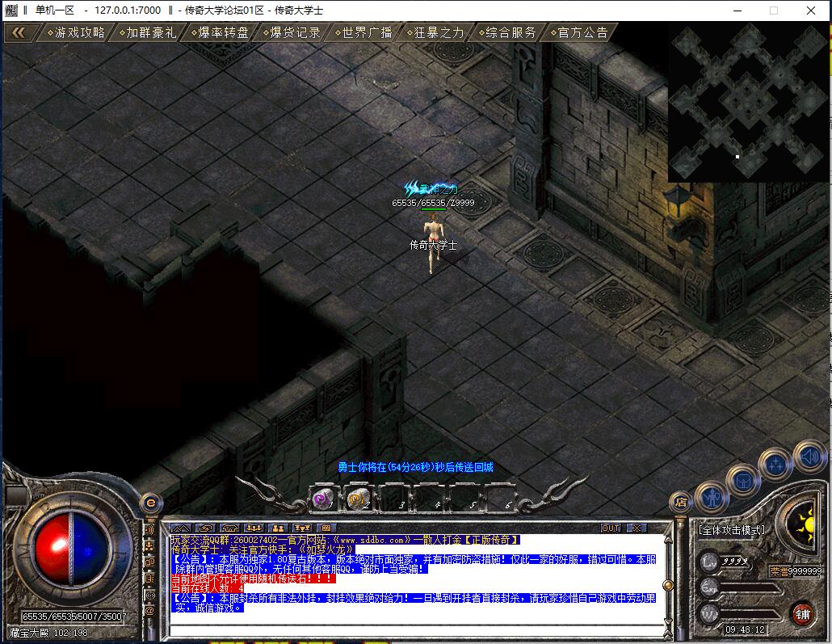The height and width of the screenshot is (644, 832).
Task: Click the 当前在线人数: 4 chat line
Action: coord(208,588)
